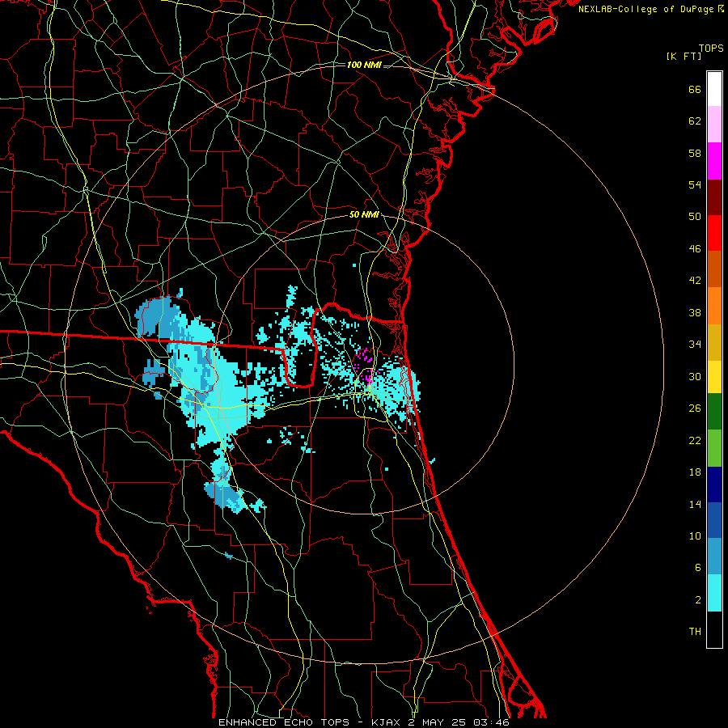Image resolution: width=728 pixels, height=728 pixels.
Task: Click the '62' legend value
Action: point(695,121)
